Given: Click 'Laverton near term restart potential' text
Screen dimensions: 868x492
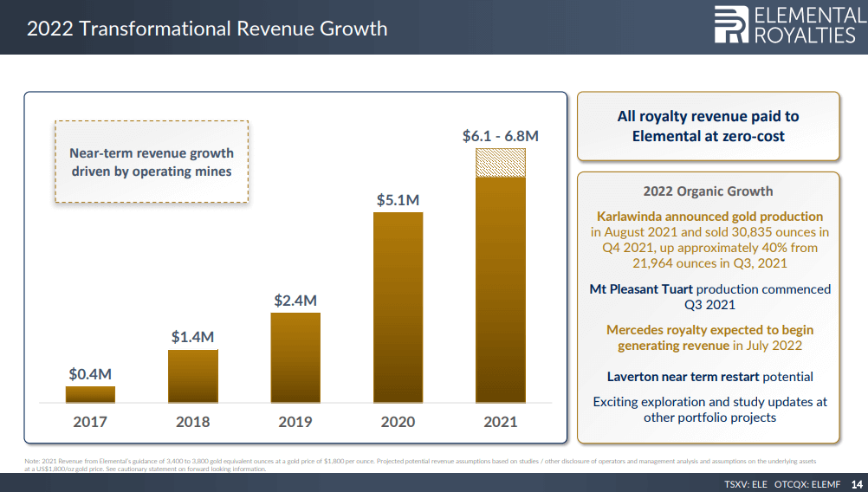Looking at the screenshot, I should (x=709, y=377).
